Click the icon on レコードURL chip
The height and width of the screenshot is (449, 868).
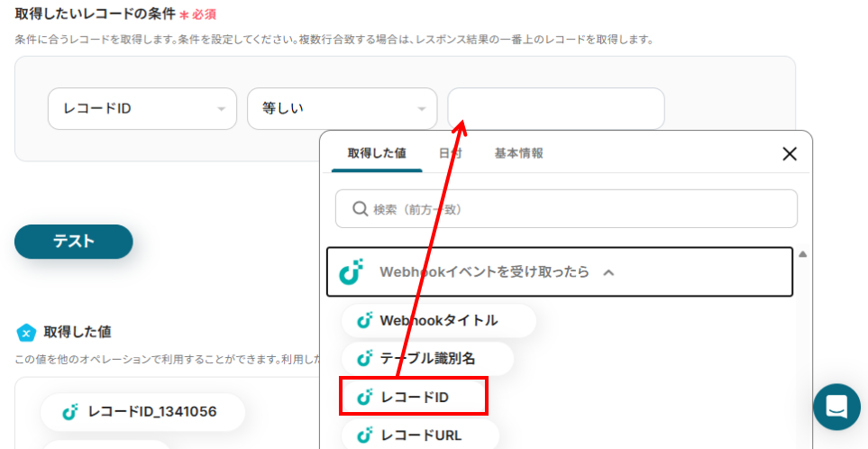[x=364, y=435]
